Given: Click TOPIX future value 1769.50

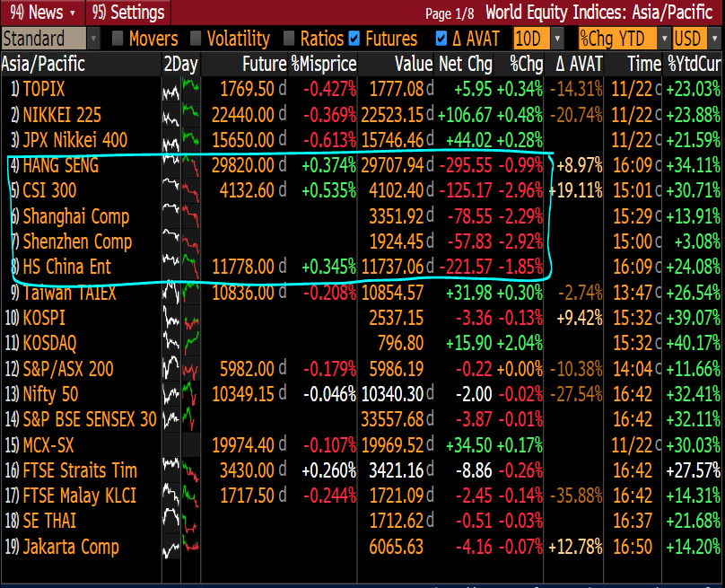Looking at the screenshot, I should pos(248,89).
